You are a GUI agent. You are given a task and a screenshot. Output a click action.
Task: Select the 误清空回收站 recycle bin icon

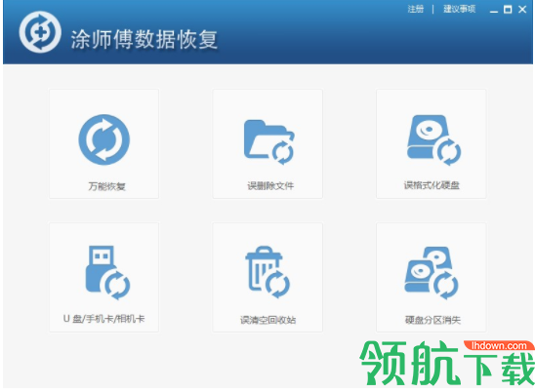point(267,272)
